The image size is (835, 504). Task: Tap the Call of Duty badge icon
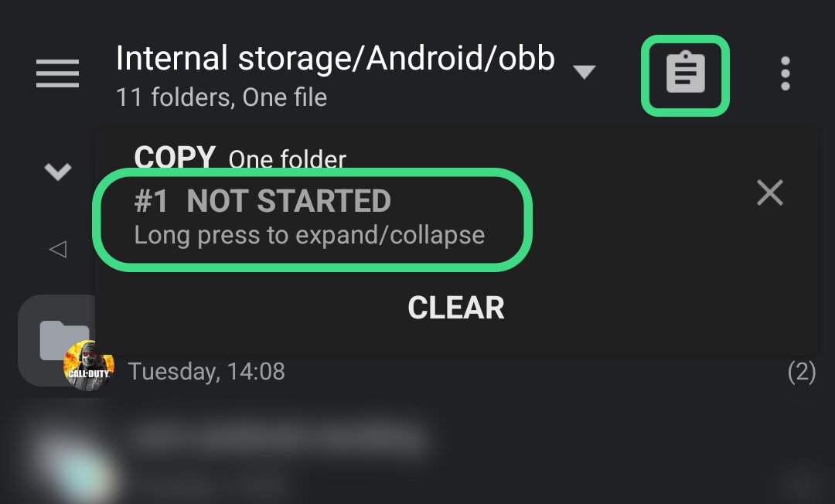(88, 366)
